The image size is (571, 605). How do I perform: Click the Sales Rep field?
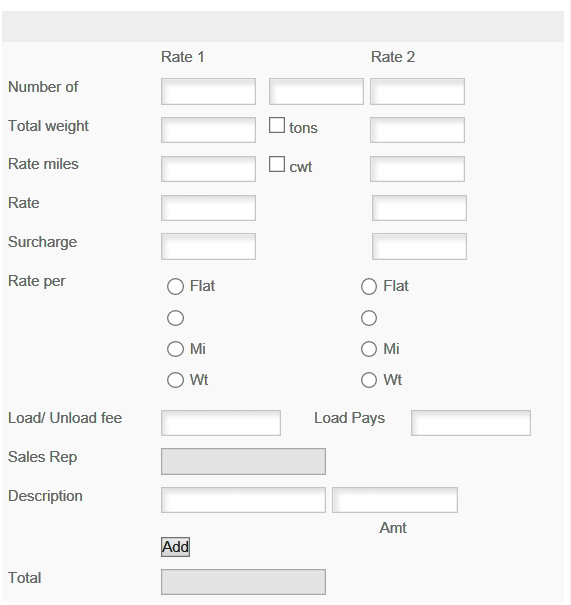[243, 461]
